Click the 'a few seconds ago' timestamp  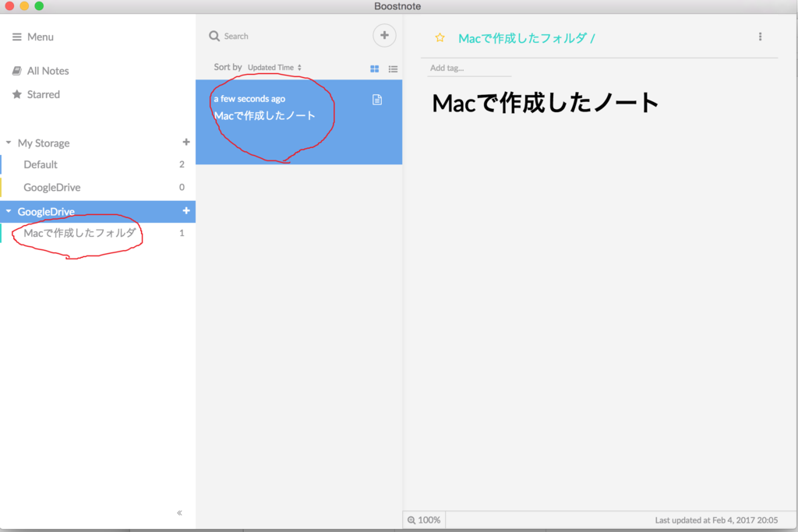pos(249,99)
